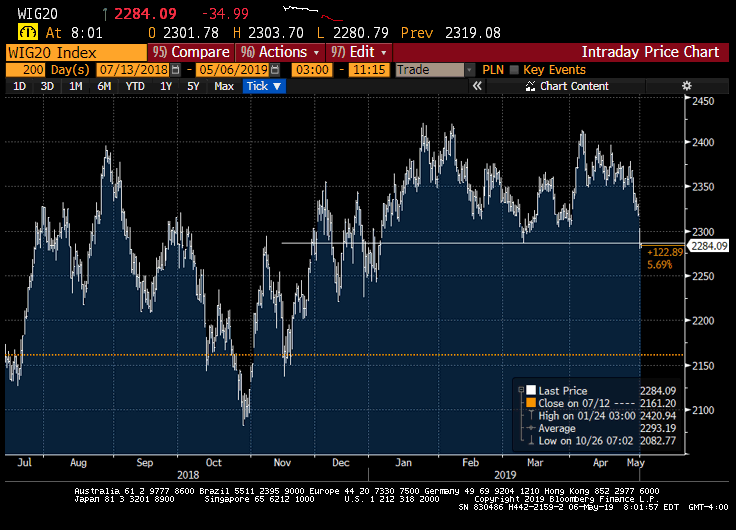Click the Compare button

(x=190, y=52)
